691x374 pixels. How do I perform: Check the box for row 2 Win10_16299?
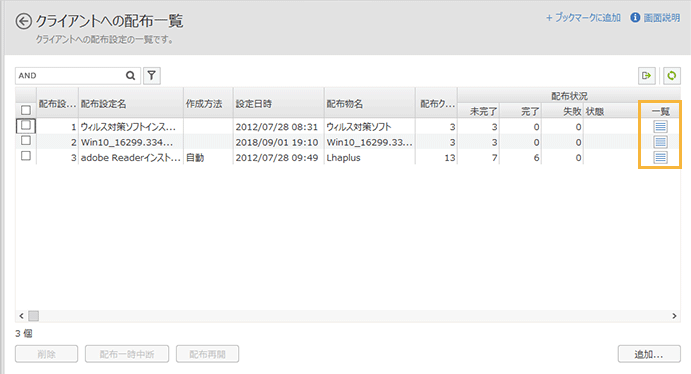pyautogui.click(x=26, y=141)
